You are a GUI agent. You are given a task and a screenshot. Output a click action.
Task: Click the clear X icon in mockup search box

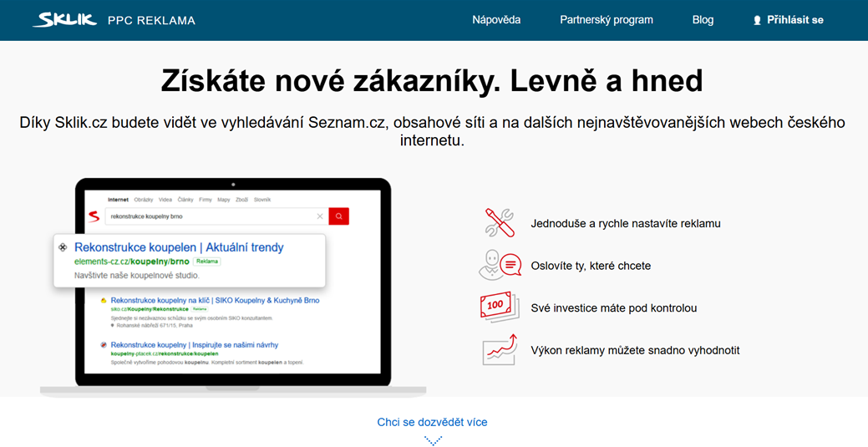(x=319, y=216)
